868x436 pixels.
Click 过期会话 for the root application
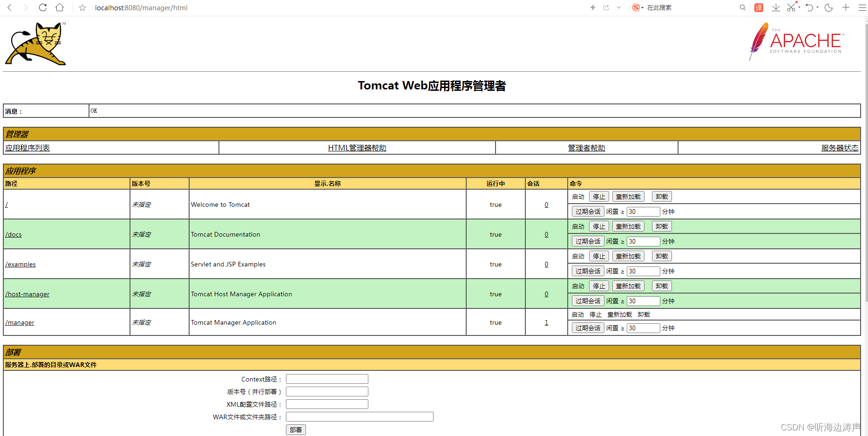click(x=588, y=211)
